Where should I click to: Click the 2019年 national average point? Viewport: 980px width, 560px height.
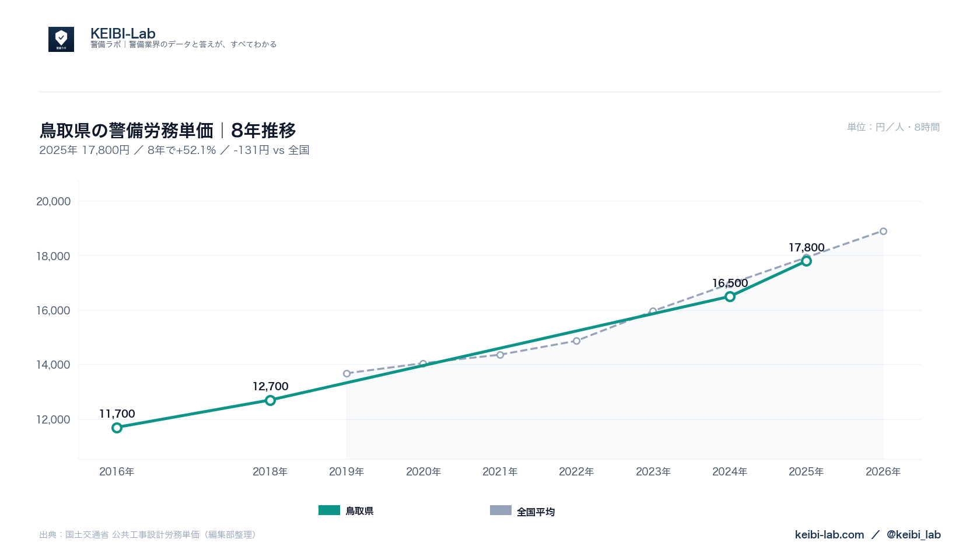[346, 373]
